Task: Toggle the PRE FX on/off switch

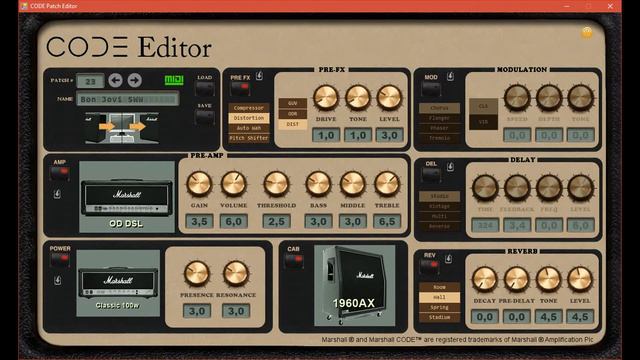Action: pos(240,89)
